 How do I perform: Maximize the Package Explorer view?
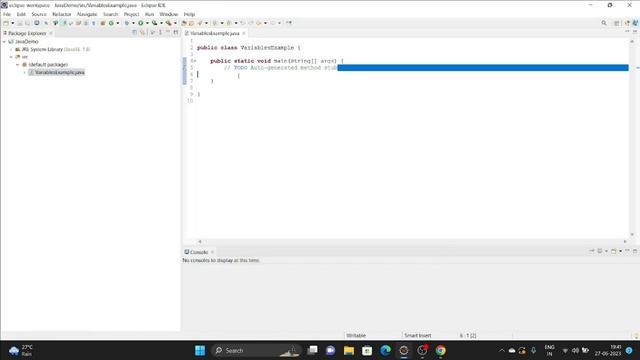click(x=176, y=32)
